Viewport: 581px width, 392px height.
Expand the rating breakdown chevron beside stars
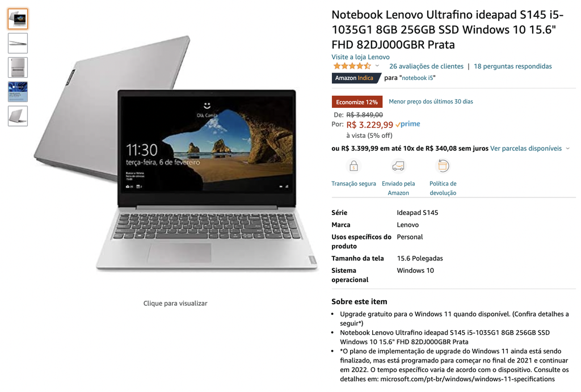click(x=377, y=66)
